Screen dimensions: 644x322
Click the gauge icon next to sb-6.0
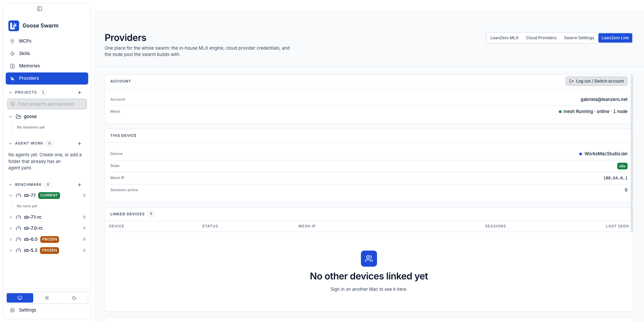pyautogui.click(x=18, y=239)
